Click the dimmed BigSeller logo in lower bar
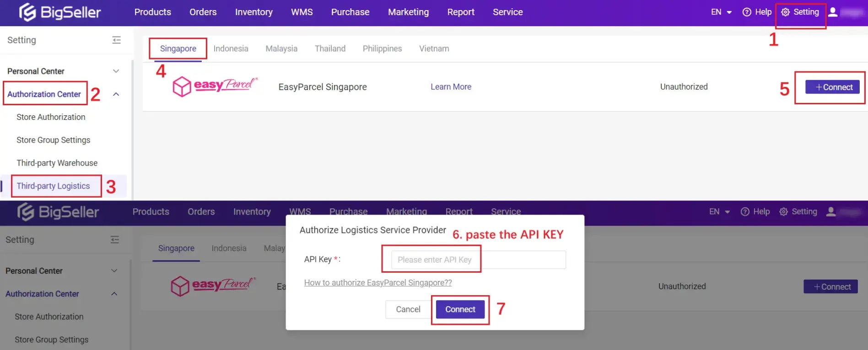The image size is (868, 350). click(58, 212)
